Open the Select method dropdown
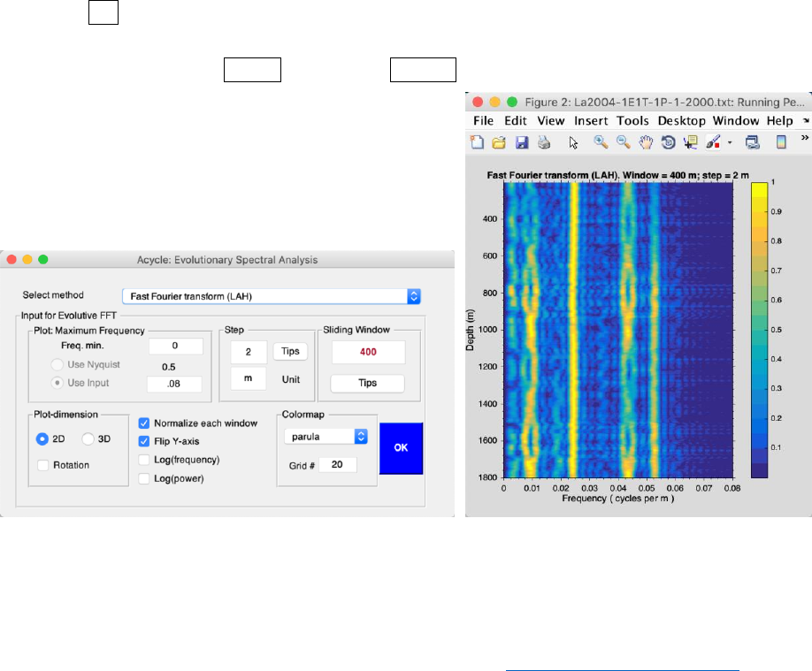Image resolution: width=812 pixels, height=671 pixels. (271, 297)
